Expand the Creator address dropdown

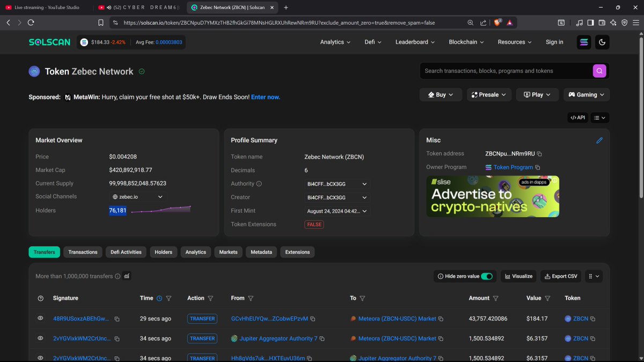pyautogui.click(x=338, y=197)
